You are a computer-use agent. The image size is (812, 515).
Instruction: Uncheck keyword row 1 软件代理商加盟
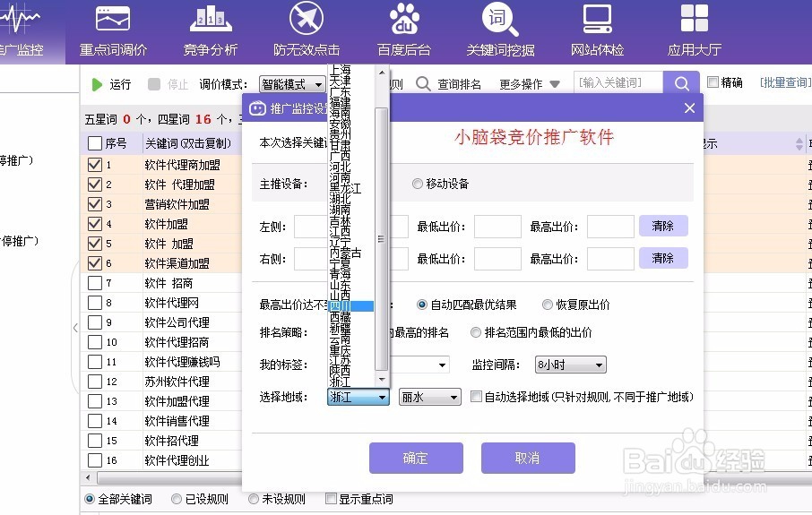[x=95, y=165]
